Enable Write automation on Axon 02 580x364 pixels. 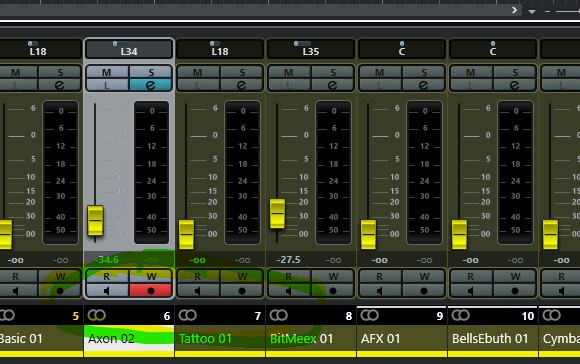(x=151, y=276)
